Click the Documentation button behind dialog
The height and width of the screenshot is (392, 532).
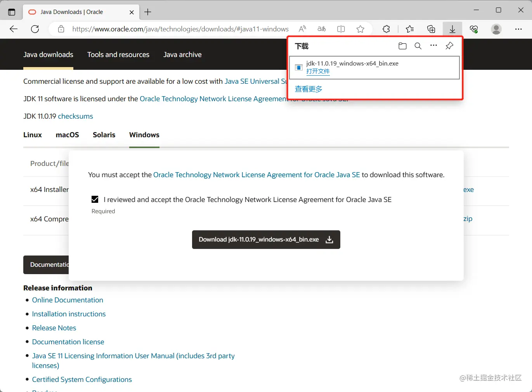coord(46,265)
